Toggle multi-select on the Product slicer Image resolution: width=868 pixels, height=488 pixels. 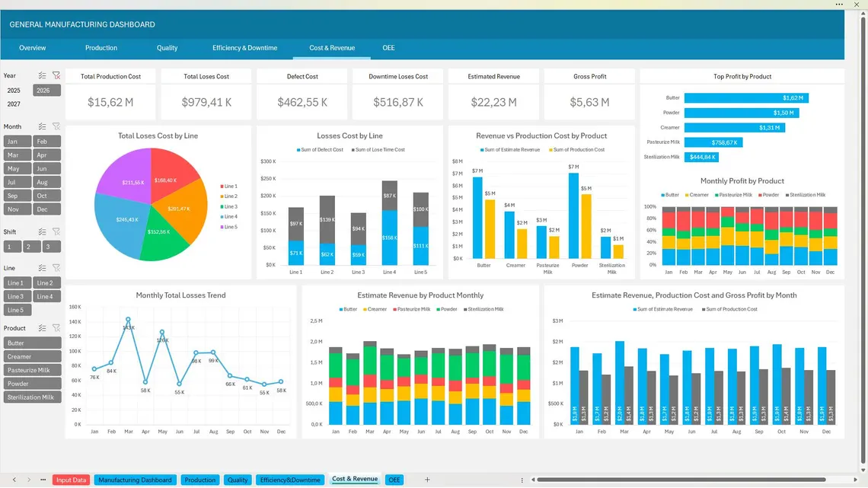click(43, 329)
